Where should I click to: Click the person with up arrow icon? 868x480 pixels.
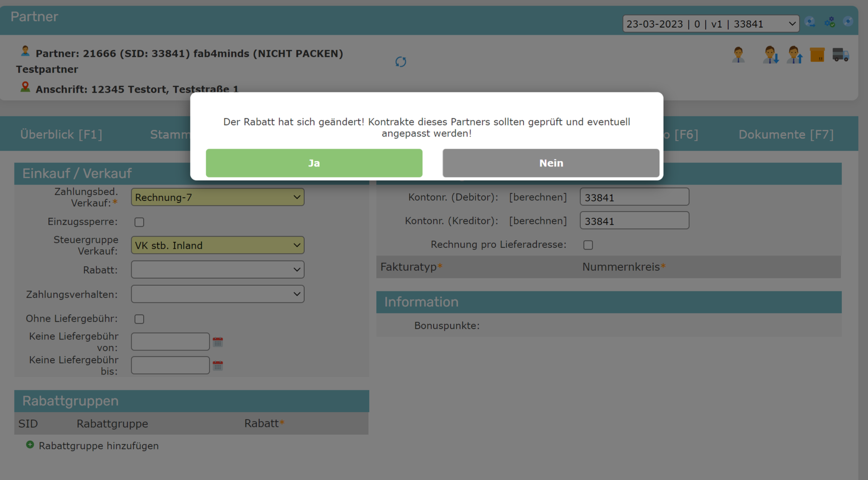pyautogui.click(x=794, y=55)
